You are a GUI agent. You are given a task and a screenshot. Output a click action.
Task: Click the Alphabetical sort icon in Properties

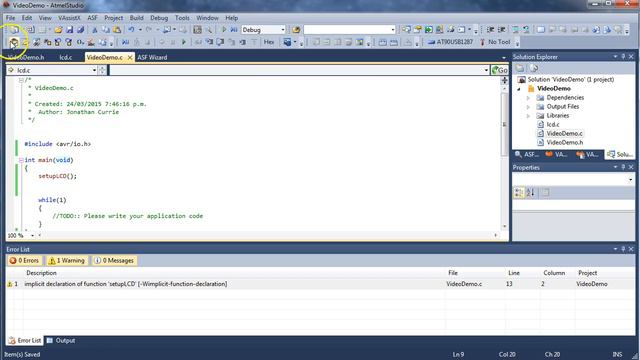[x=530, y=192]
